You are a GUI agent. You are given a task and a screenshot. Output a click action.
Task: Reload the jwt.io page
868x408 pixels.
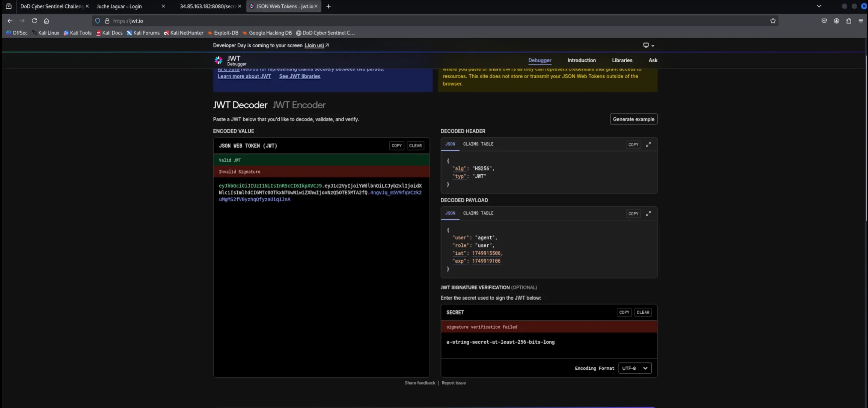click(x=34, y=21)
